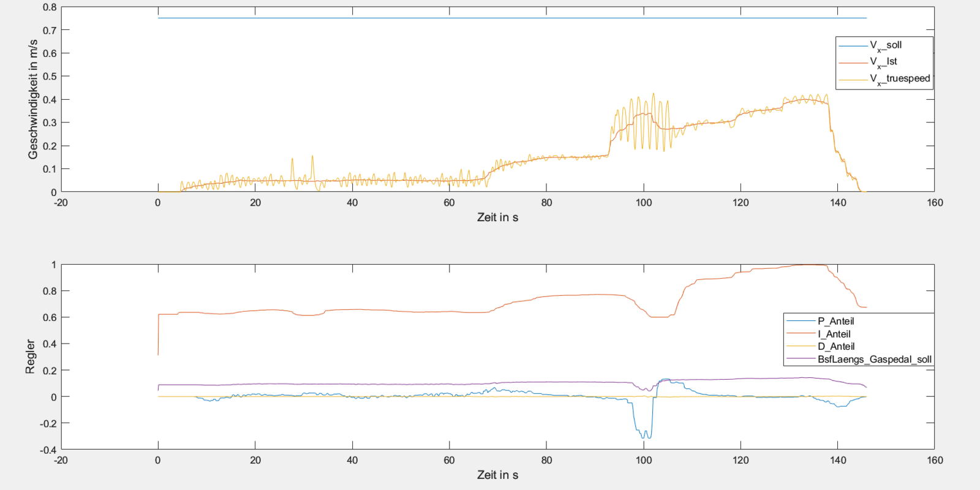The image size is (980, 490).
Task: Click the V_x_truespeed legend text label
Action: [900, 79]
